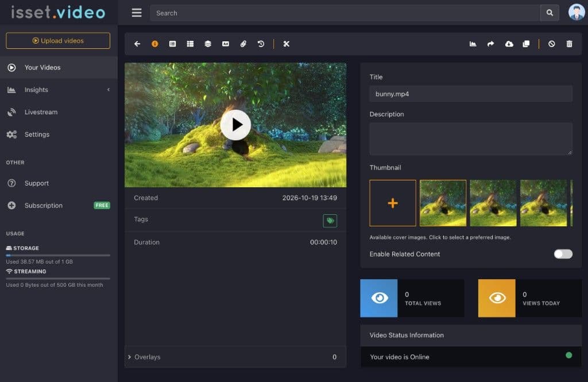Viewport: 588px width, 382px height.
Task: Go back using the arrow icon
Action: [137, 44]
